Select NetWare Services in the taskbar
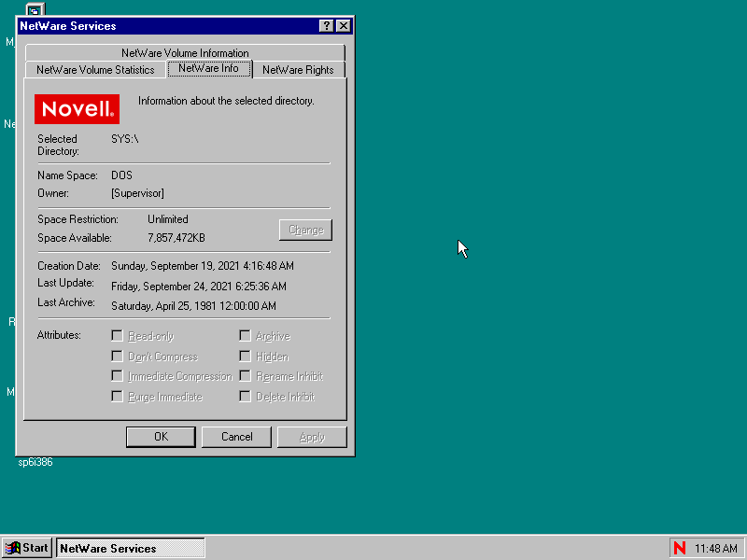 coord(131,548)
